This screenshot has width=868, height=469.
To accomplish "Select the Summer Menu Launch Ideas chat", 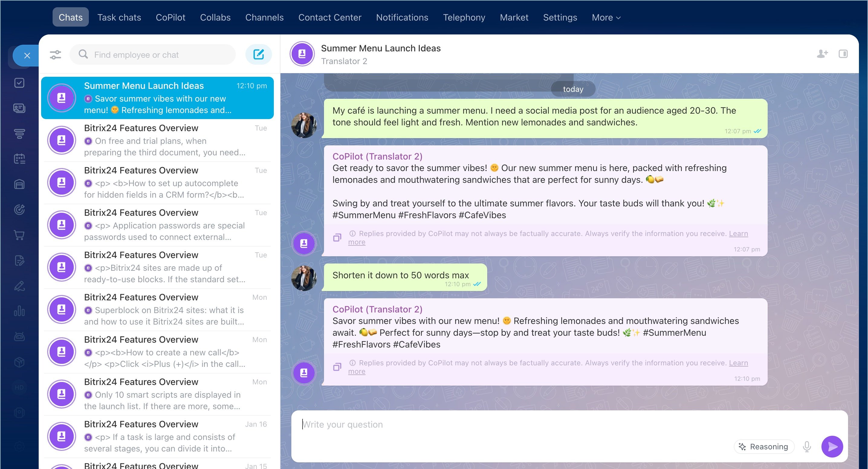I will point(157,98).
